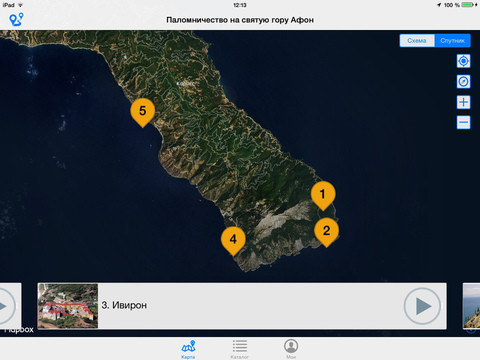Screen dimensions: 480x360
Task: Zoom in with the plus button
Action: point(463,102)
